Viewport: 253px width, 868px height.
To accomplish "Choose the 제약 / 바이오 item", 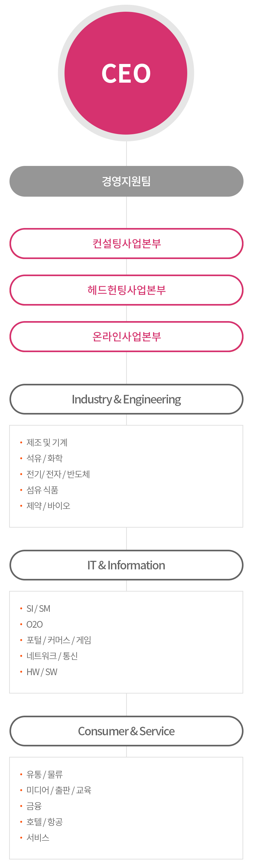I will click(48, 506).
